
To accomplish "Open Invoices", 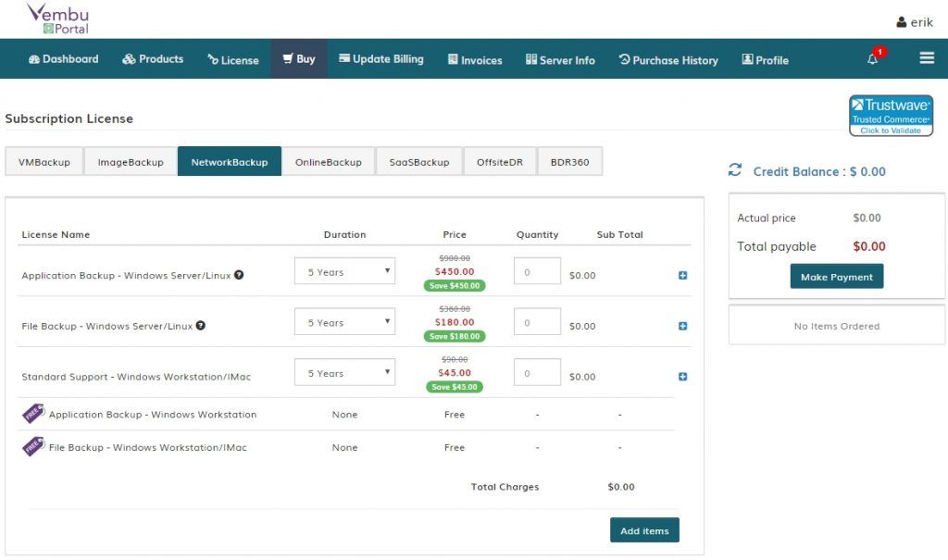I will 475,60.
